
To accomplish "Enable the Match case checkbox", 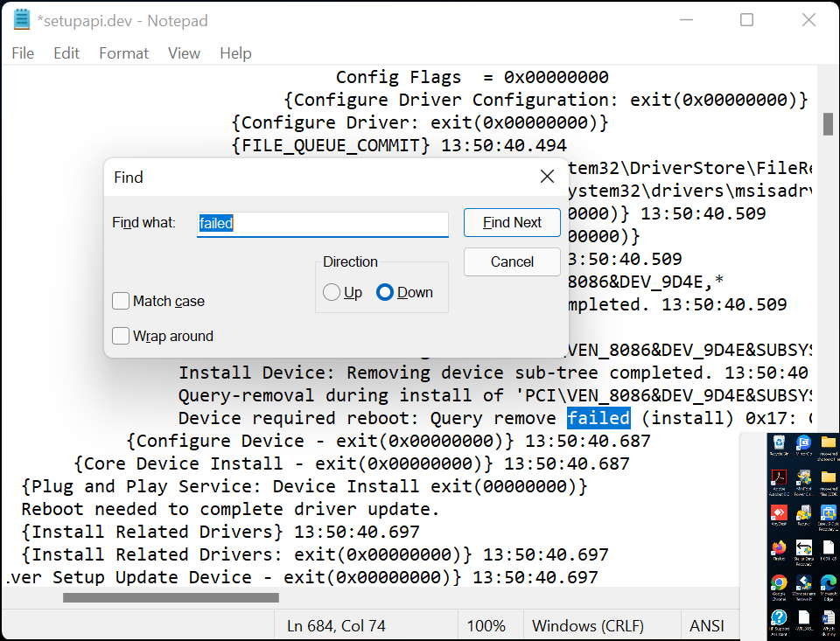I will pyautogui.click(x=122, y=301).
